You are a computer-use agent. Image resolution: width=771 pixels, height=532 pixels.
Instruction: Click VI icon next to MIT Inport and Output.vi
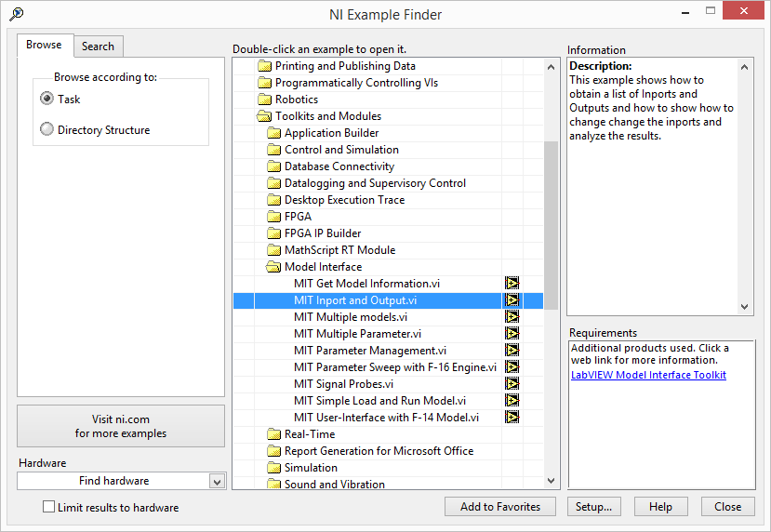[x=512, y=300]
